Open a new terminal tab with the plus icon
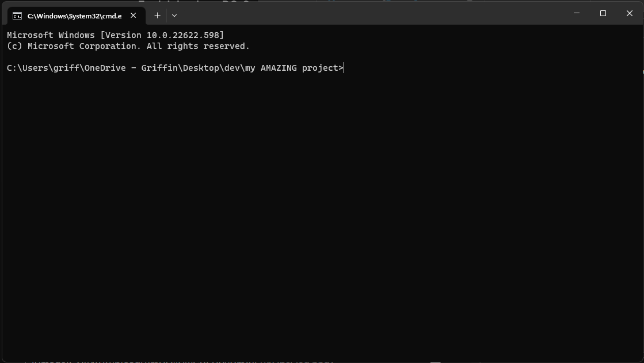The image size is (644, 363). (x=157, y=15)
